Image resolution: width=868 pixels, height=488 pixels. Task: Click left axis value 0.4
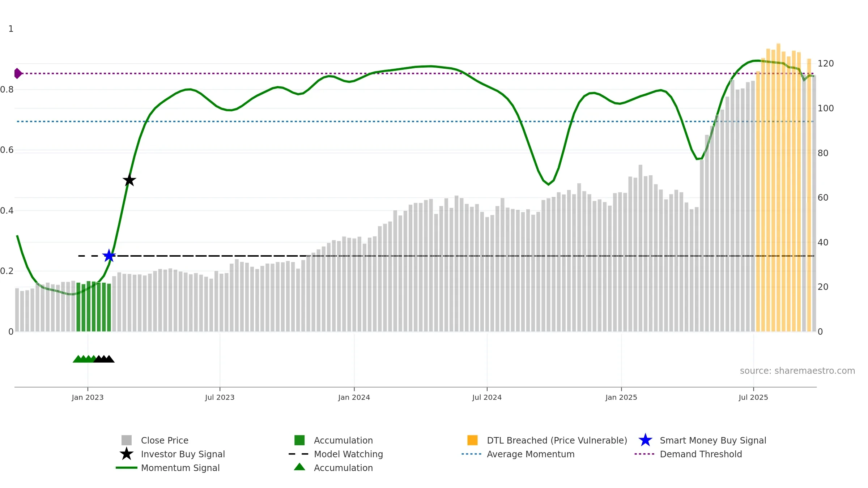(x=7, y=211)
